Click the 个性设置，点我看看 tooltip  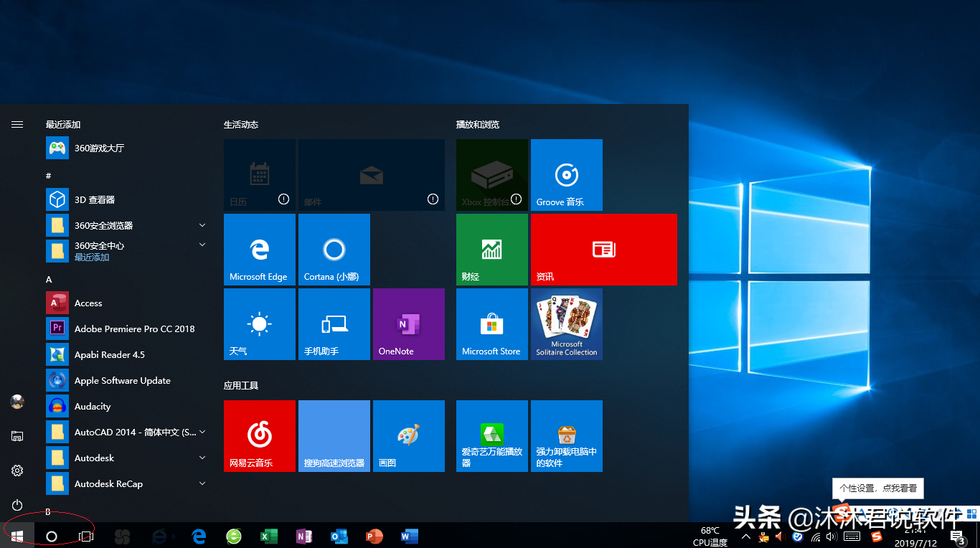[x=878, y=488]
